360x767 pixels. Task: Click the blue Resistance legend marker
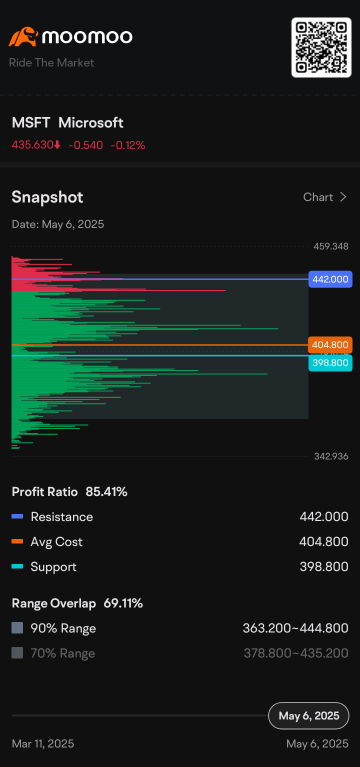[17, 517]
